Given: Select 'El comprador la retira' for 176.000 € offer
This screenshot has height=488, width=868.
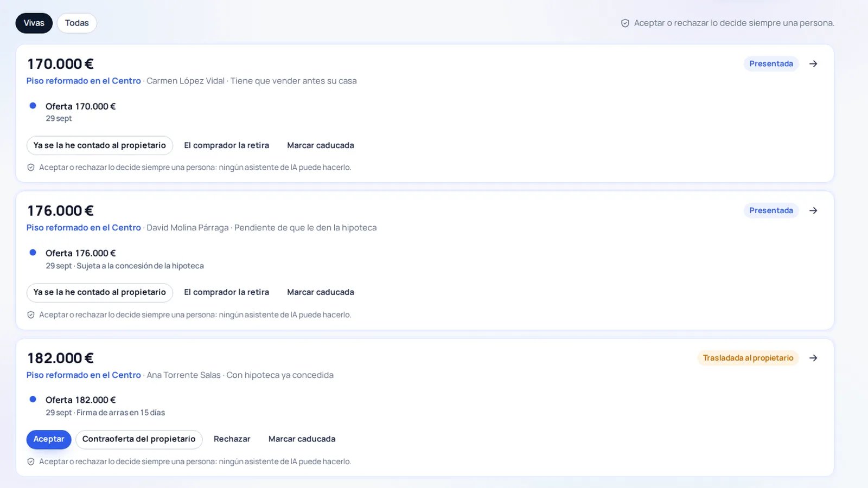Looking at the screenshot, I should pos(227,292).
